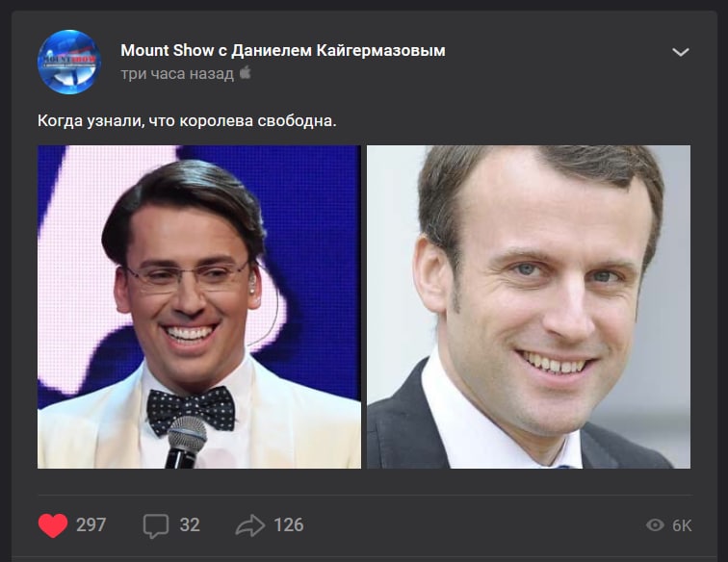View the 126 reposts count
The image size is (728, 562).
(x=288, y=525)
